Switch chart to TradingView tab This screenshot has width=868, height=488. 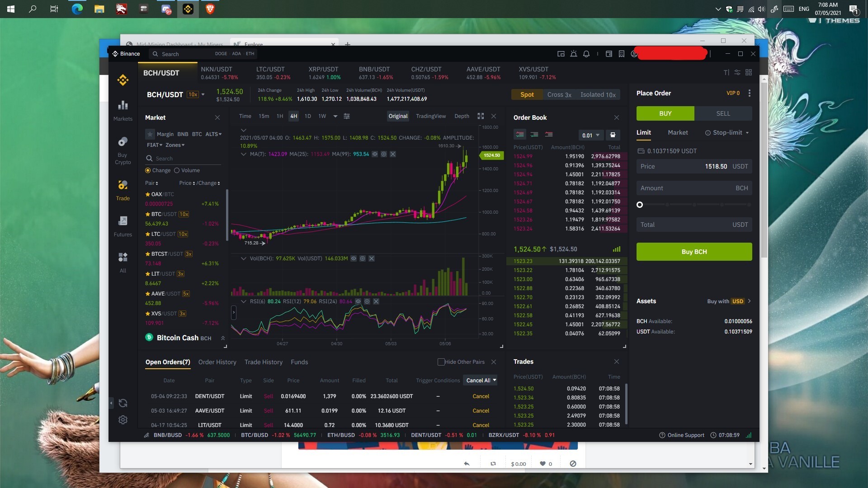[431, 116]
